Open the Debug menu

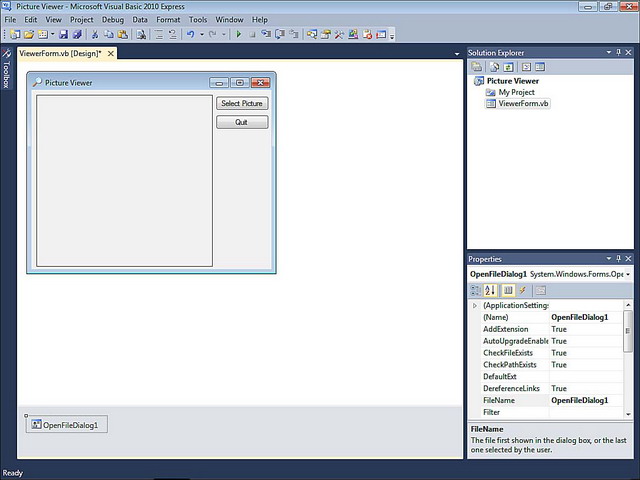[113, 20]
